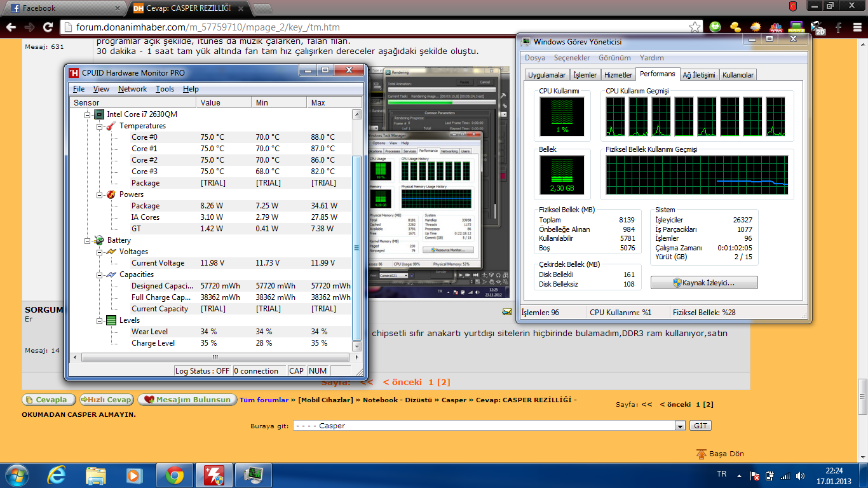This screenshot has height=488, width=868.
Task: Switch to the Uygulamalar tab
Action: pyautogui.click(x=547, y=75)
